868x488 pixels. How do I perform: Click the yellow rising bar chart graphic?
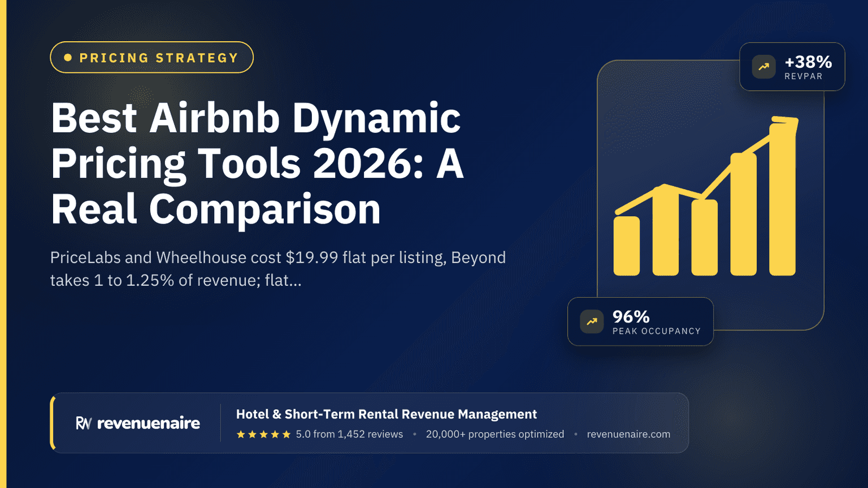coord(706,196)
